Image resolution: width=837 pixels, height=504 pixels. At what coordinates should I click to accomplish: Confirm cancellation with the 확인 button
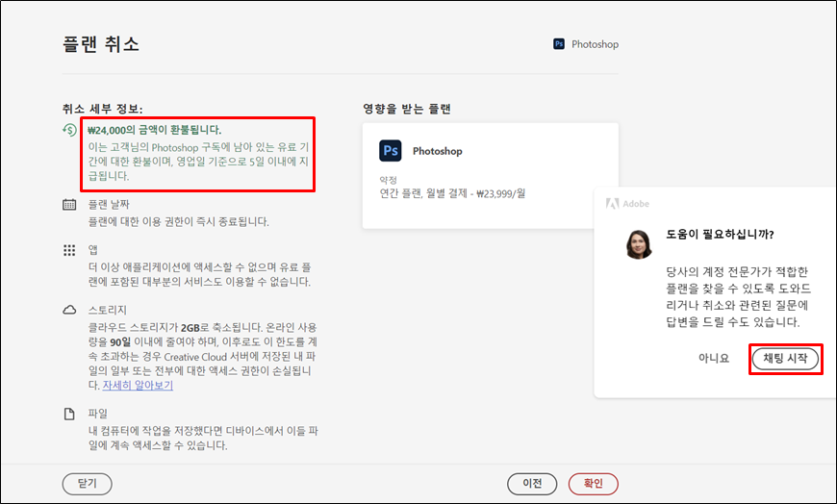click(593, 484)
